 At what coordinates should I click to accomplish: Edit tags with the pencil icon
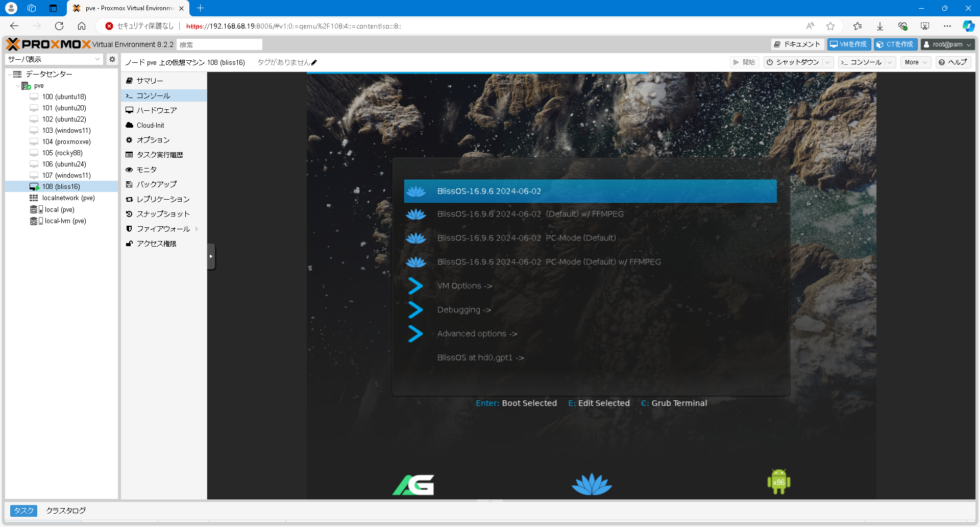pyautogui.click(x=314, y=62)
